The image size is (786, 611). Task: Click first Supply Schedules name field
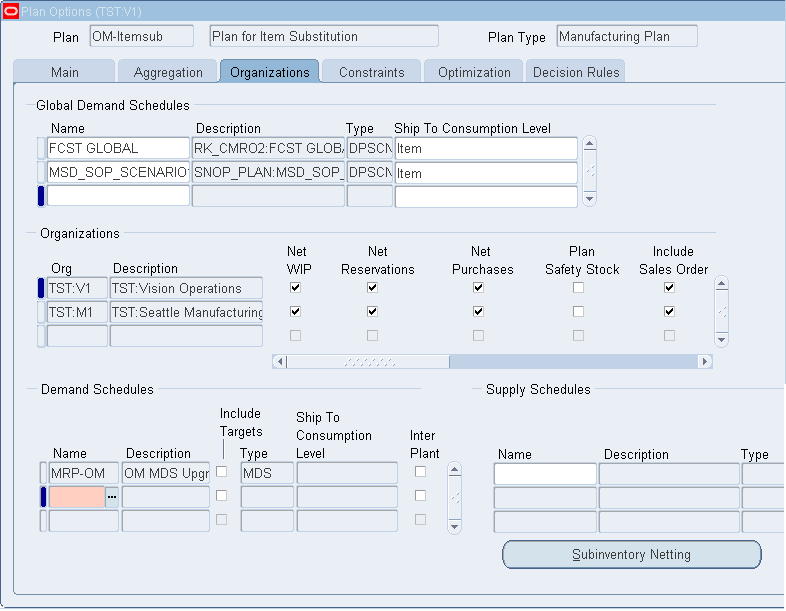coord(545,474)
